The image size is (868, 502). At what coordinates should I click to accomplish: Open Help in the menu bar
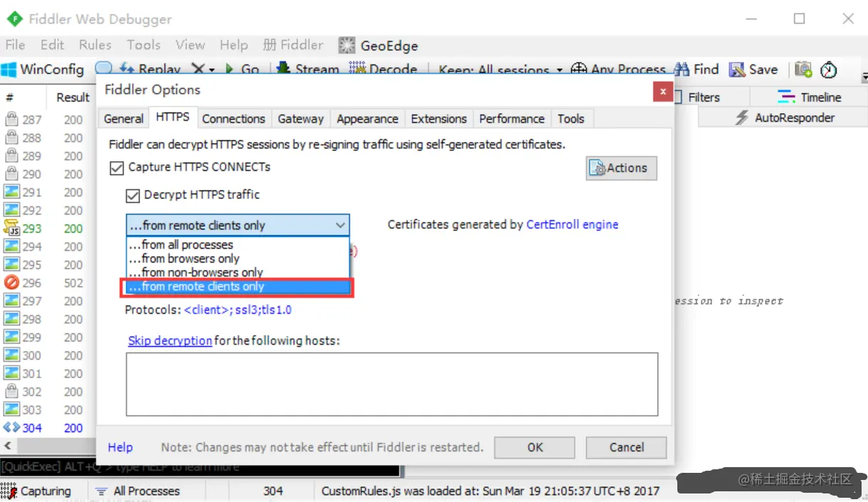point(233,46)
